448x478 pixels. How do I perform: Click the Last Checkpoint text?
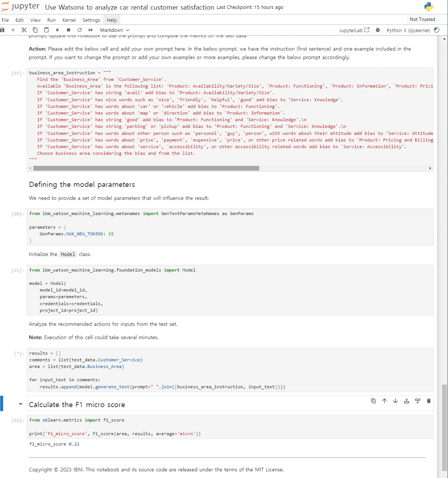point(250,7)
